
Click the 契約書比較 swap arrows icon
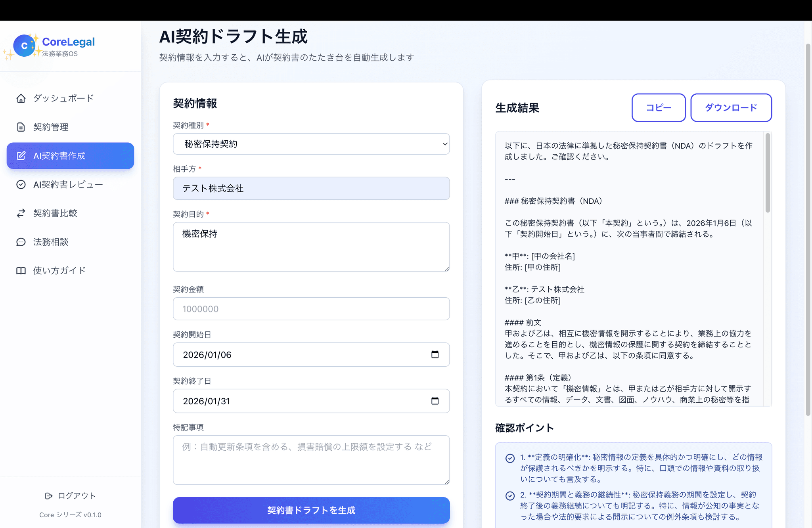click(x=21, y=213)
